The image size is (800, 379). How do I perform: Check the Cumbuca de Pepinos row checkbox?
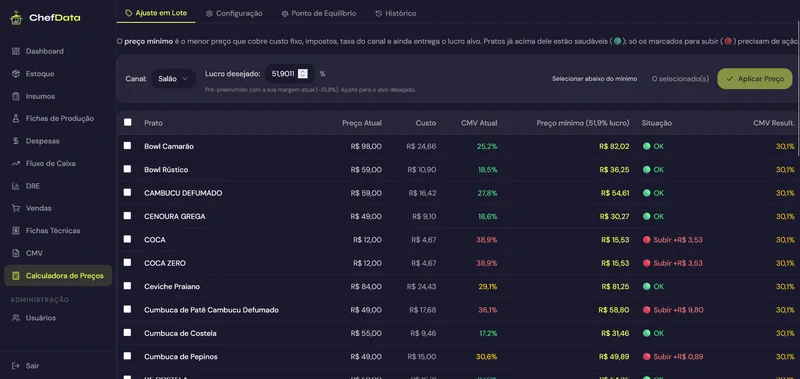tap(128, 356)
